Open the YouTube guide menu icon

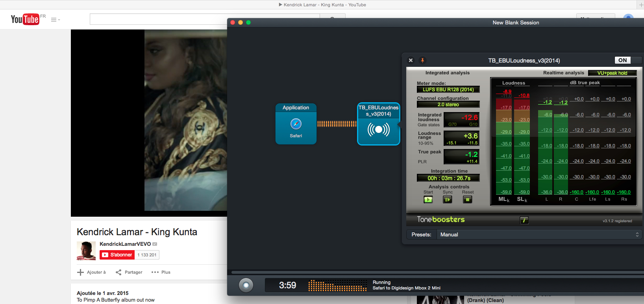click(55, 20)
